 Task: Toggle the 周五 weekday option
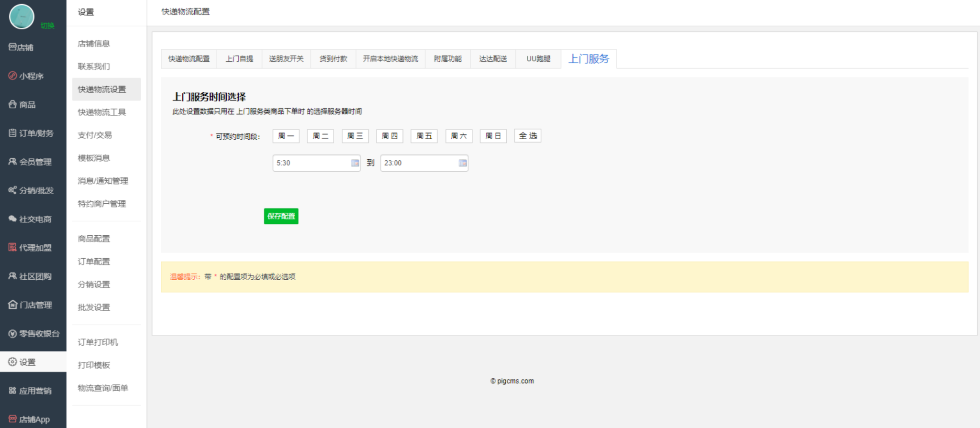tap(424, 136)
